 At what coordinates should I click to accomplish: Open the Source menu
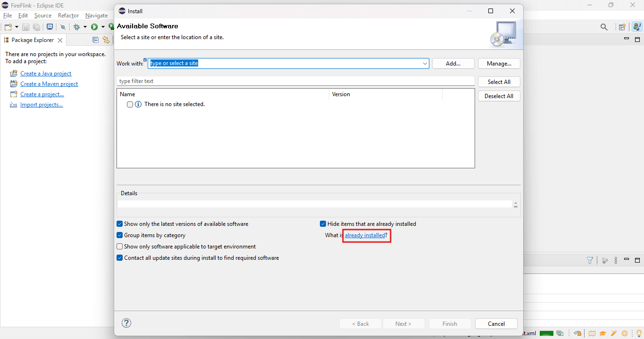pyautogui.click(x=43, y=16)
